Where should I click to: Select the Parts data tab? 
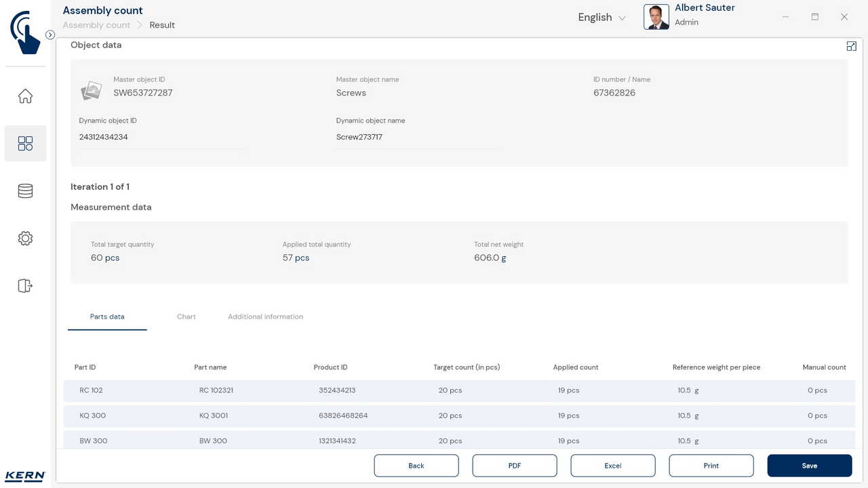[107, 317]
